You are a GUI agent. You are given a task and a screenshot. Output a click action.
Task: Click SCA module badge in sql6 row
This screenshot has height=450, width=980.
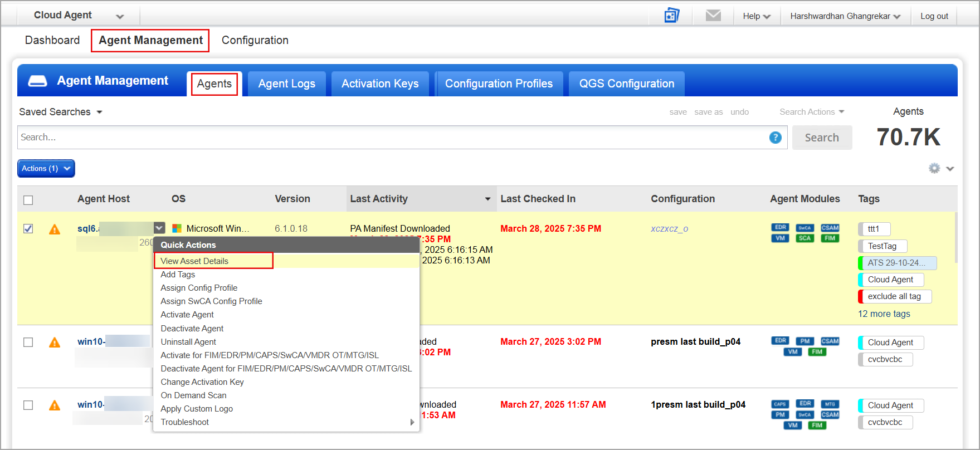pyautogui.click(x=805, y=238)
